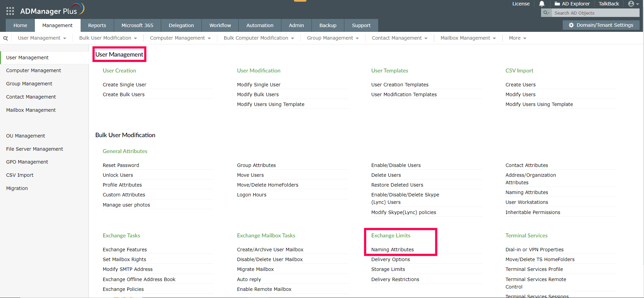This screenshot has width=644, height=298.
Task: Expand the Bulk Computer Modification dropdown
Action: click(259, 38)
